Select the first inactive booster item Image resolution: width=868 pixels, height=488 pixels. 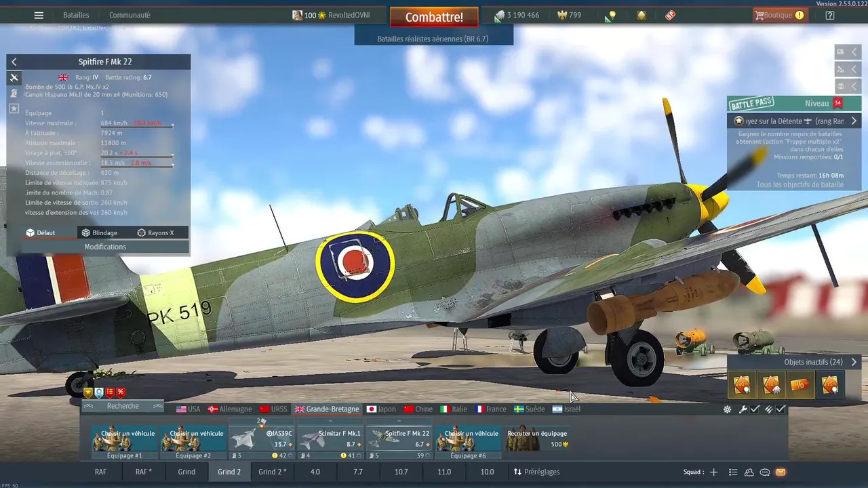[x=743, y=385]
